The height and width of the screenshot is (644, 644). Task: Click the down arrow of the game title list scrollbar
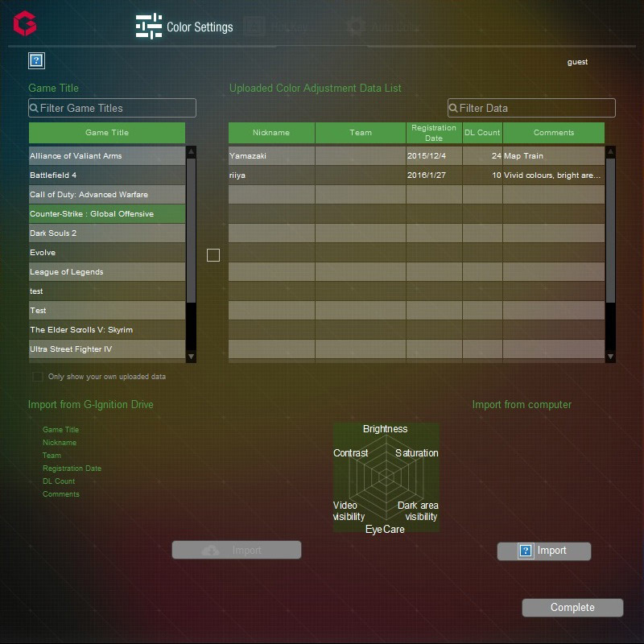pos(191,357)
